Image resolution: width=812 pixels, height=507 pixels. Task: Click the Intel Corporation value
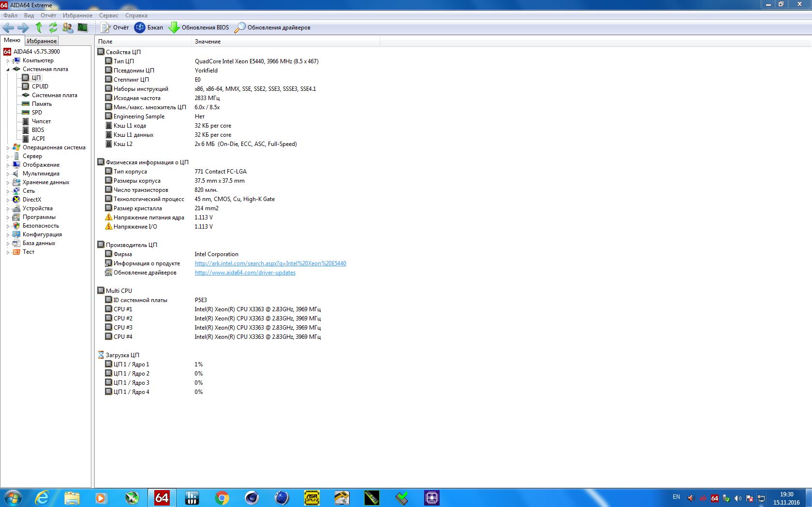point(216,254)
